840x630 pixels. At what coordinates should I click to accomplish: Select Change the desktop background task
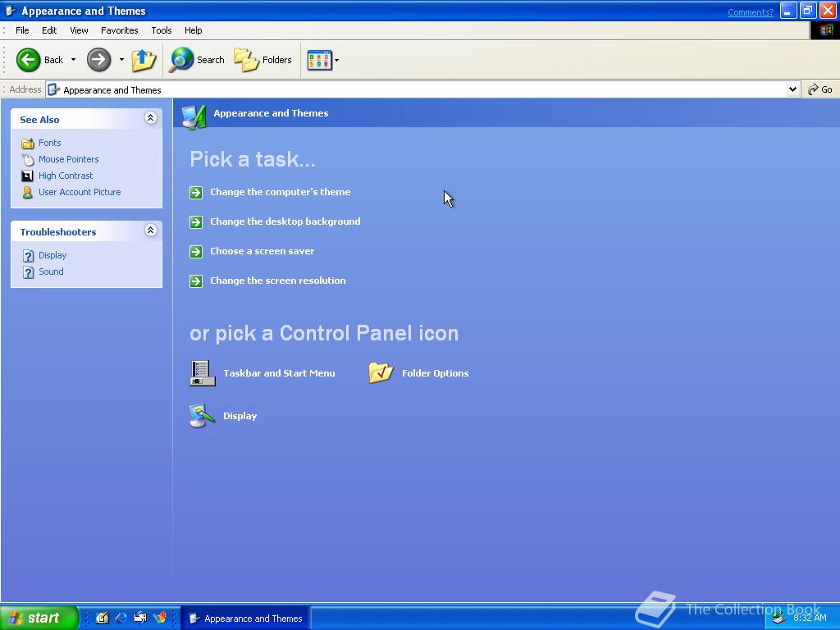[285, 221]
